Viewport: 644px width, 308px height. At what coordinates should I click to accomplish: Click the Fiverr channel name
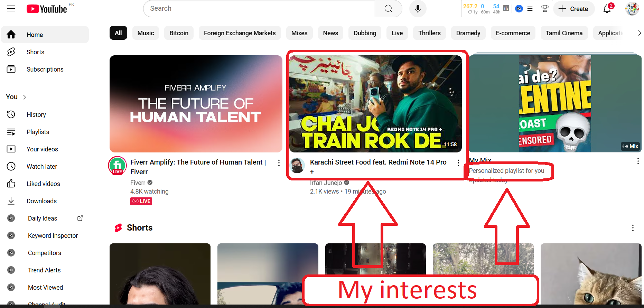[138, 183]
